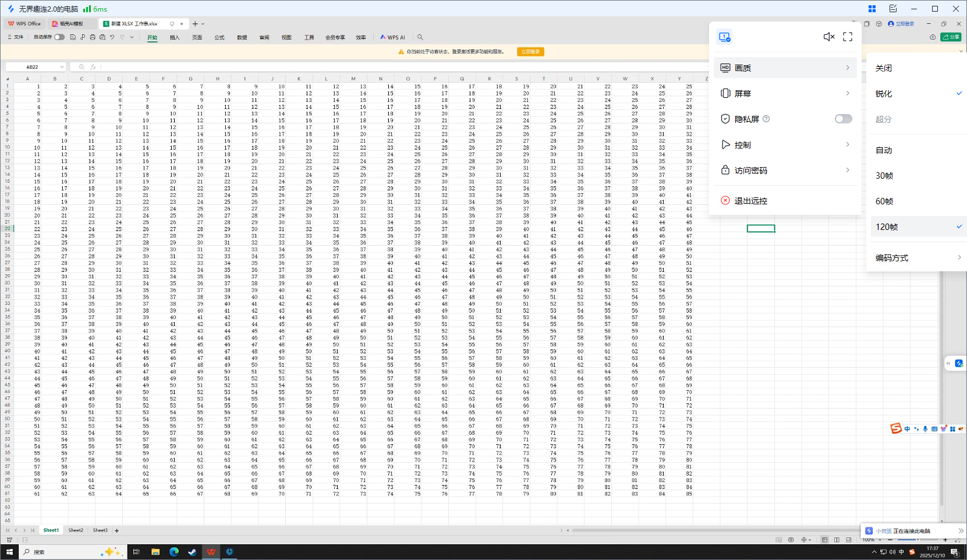Toggle the 自动保存 autosave switch
This screenshot has width=967, height=560.
point(59,37)
